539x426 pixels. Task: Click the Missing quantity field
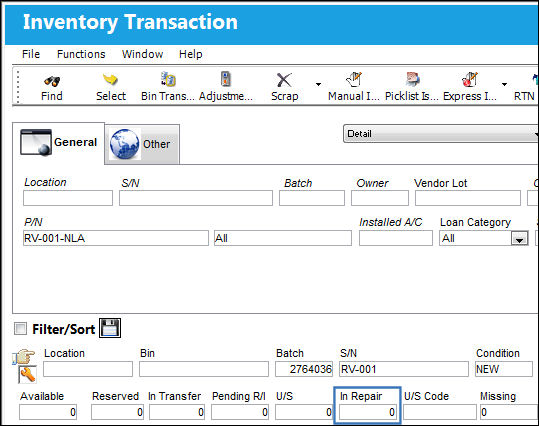(509, 412)
